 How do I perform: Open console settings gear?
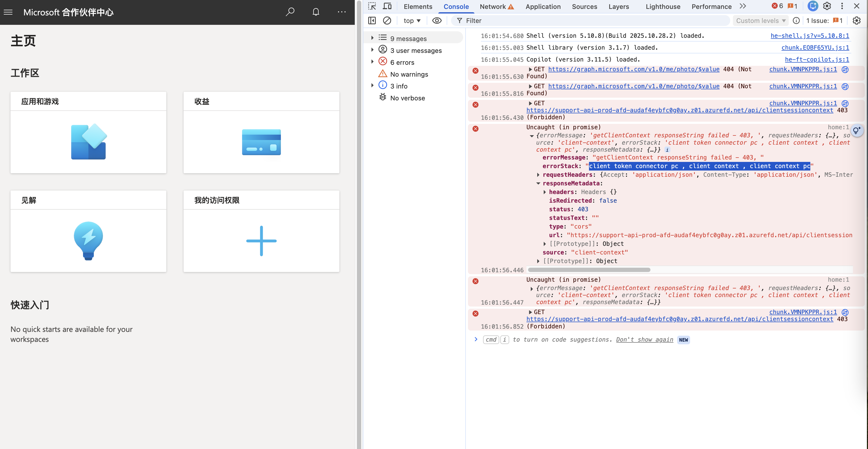(856, 21)
